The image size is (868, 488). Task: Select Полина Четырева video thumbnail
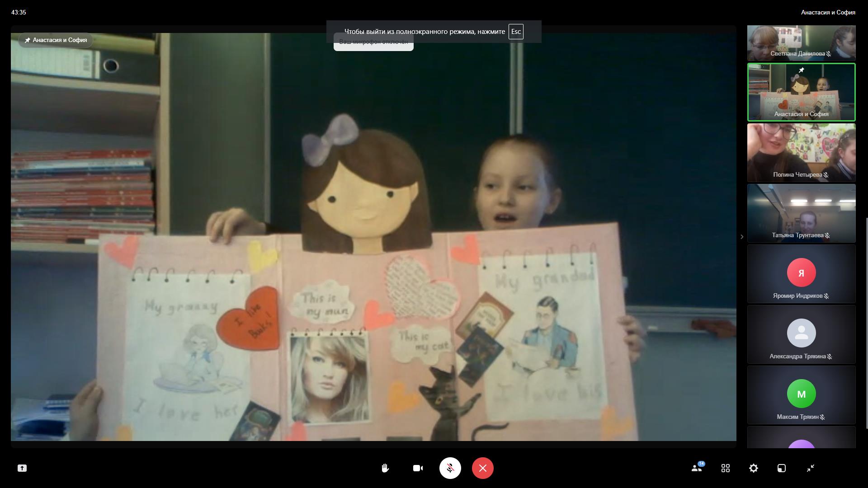[801, 152]
